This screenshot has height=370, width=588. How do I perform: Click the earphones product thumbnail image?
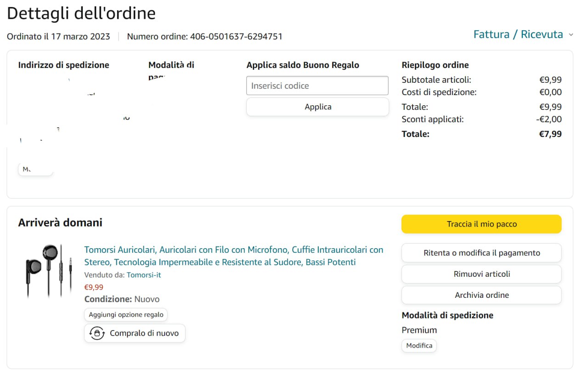[x=49, y=271]
